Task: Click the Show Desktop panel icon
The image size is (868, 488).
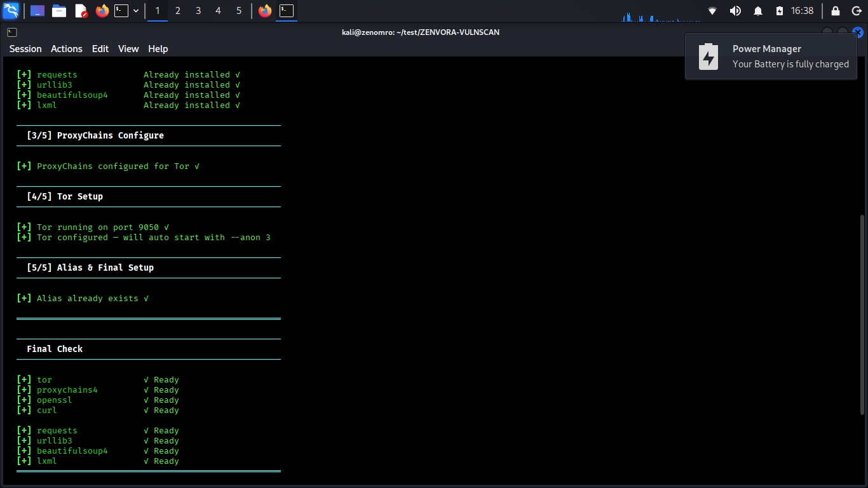Action: [37, 11]
